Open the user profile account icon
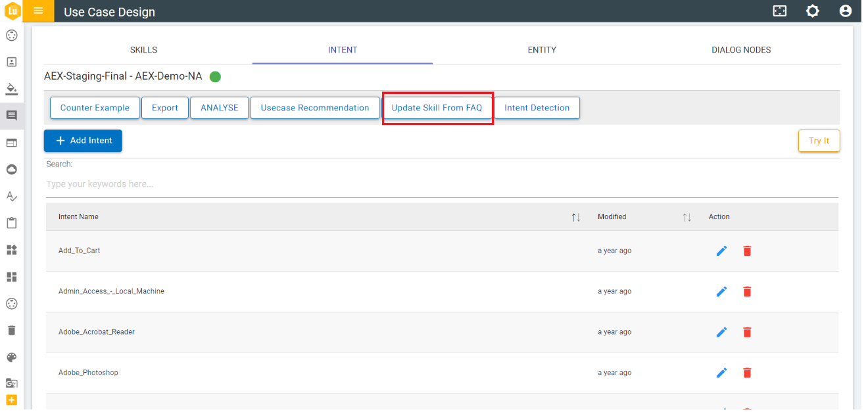Screen dimensions: 868x413 click(x=846, y=11)
